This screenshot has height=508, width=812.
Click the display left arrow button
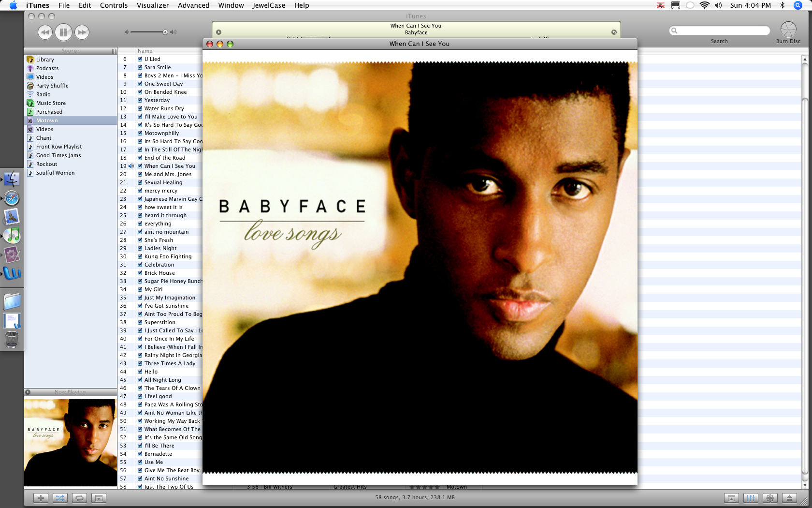(x=218, y=32)
